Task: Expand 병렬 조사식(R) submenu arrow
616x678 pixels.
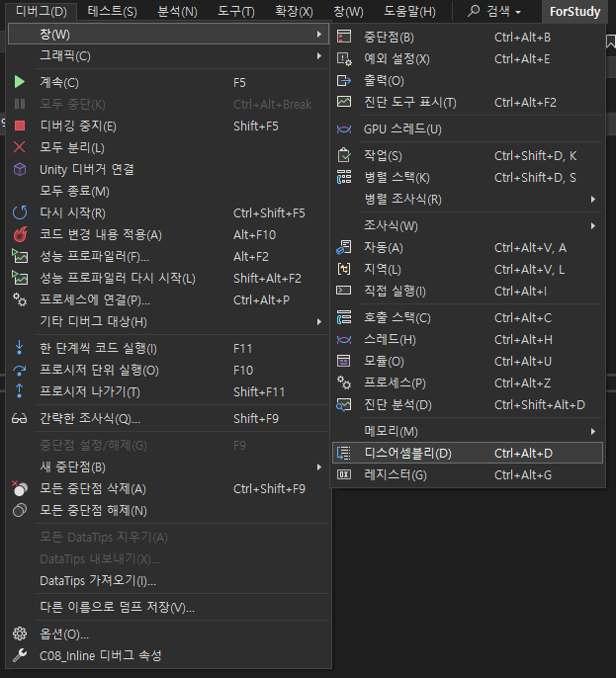Action: point(593,199)
